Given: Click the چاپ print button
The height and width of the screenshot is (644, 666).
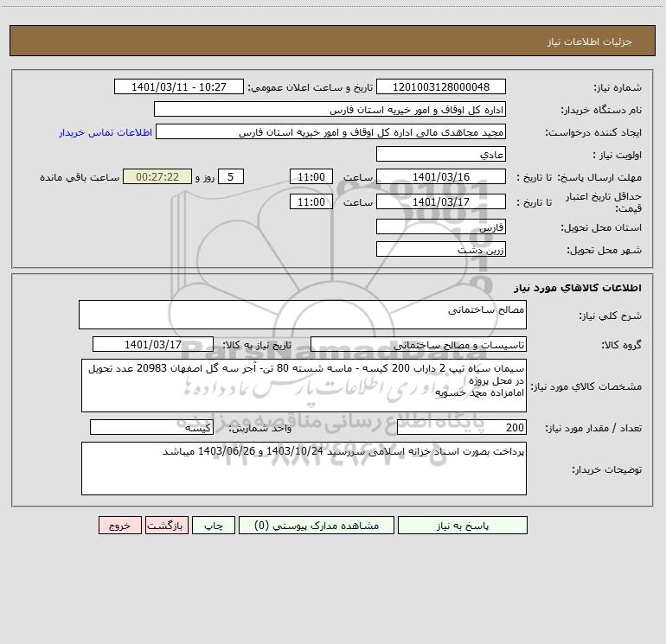Looking at the screenshot, I should coord(214,526).
